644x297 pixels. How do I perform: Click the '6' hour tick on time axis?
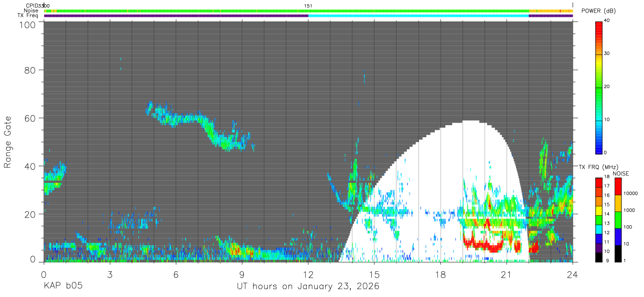click(176, 274)
